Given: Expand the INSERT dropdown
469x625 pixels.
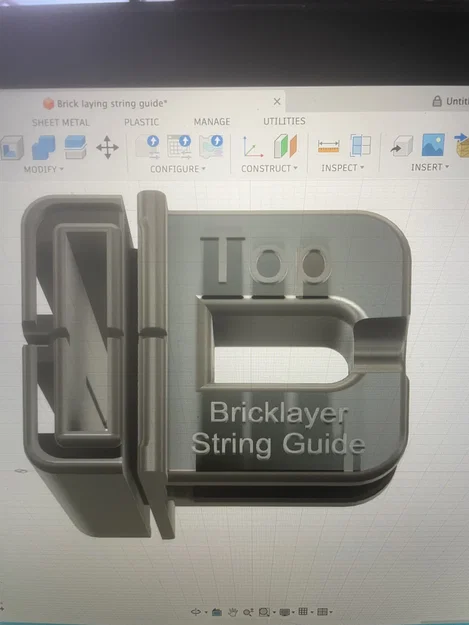Looking at the screenshot, I should [x=430, y=167].
